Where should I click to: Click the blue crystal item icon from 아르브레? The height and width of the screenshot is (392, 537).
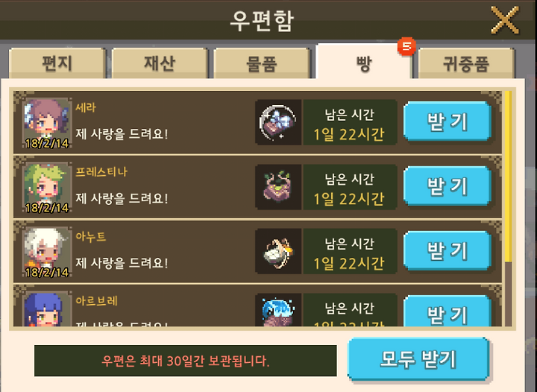(278, 310)
